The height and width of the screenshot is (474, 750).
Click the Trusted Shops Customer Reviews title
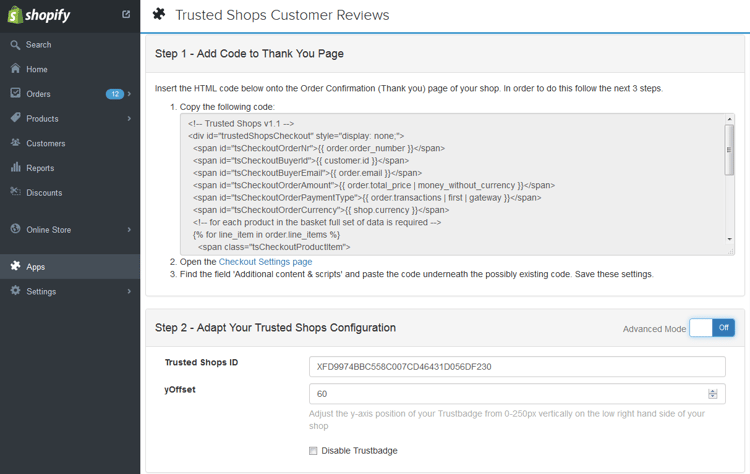282,15
